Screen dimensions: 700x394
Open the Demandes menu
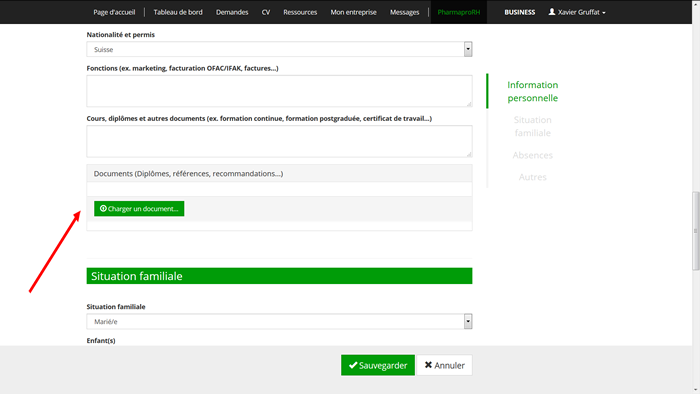click(x=232, y=12)
